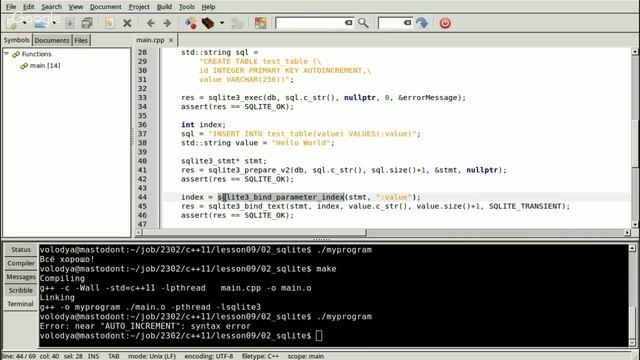Open the Edit menu
Screen dimensions: 640x360
point(29,7)
